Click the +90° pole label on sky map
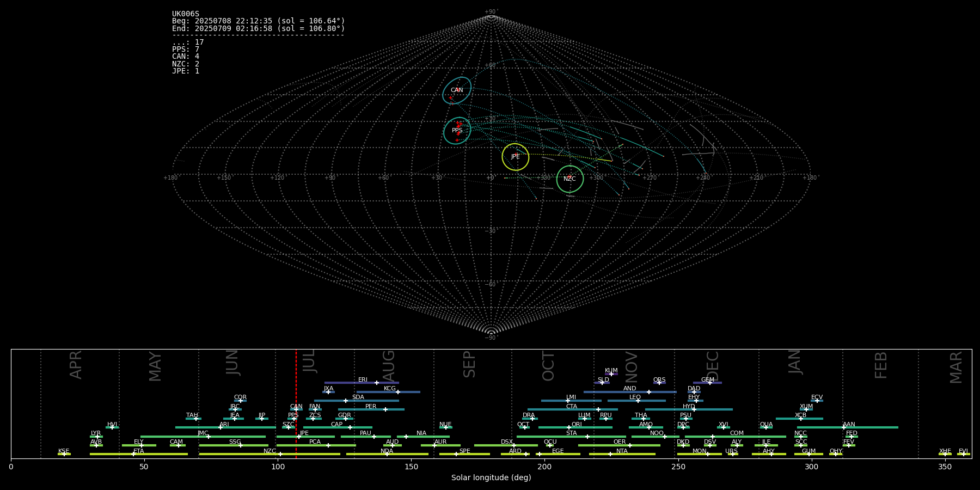The width and height of the screenshot is (980, 490). point(491,11)
